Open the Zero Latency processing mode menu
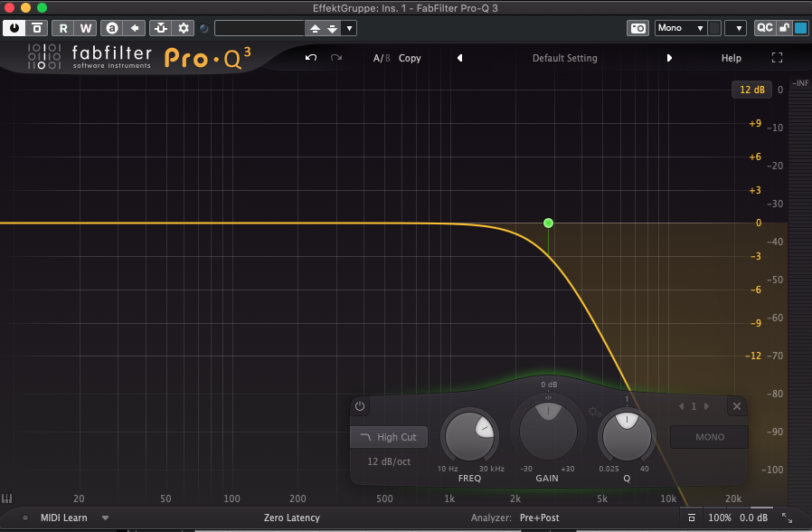The image size is (812, 532). pyautogui.click(x=291, y=518)
